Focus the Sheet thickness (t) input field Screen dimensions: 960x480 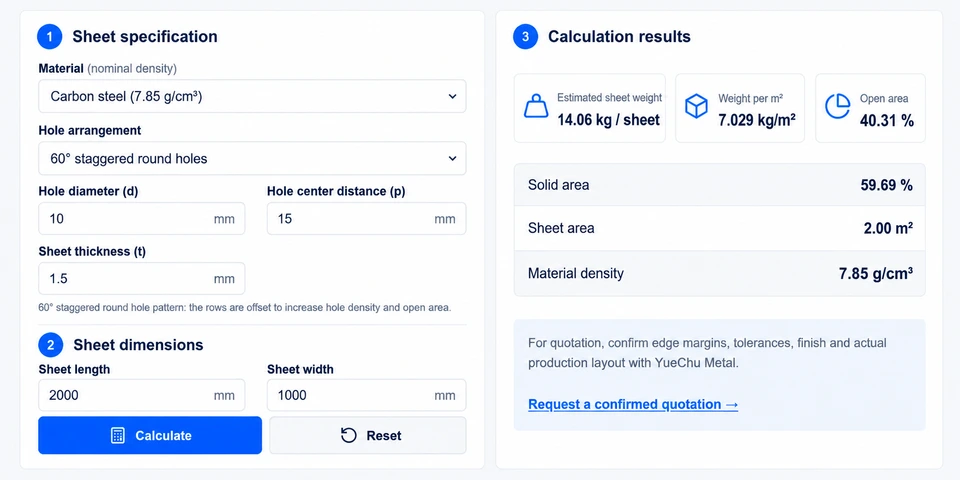click(141, 279)
